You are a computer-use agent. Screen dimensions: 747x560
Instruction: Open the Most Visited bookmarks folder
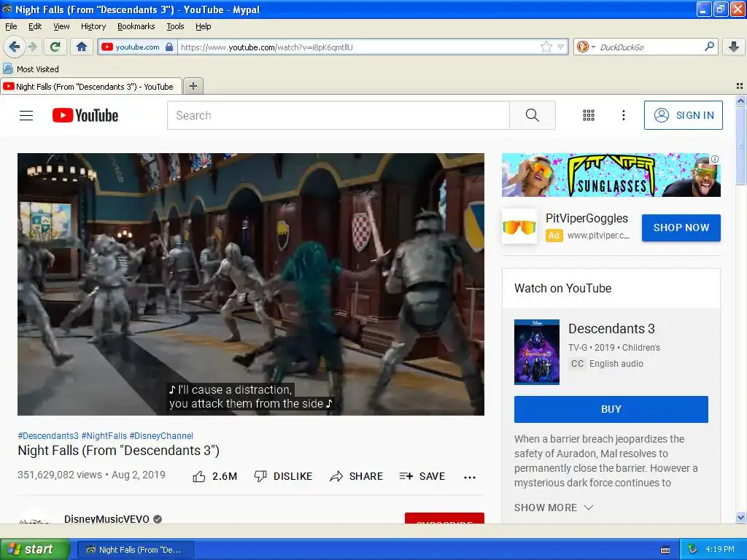tap(31, 69)
